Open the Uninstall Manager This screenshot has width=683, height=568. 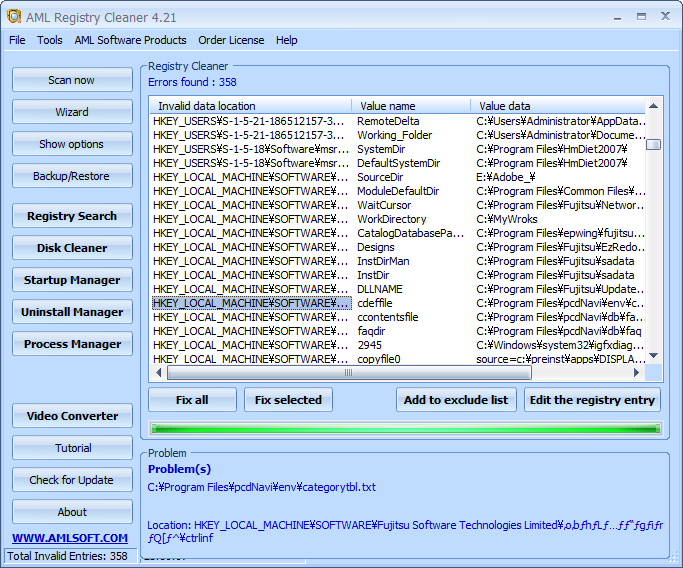point(72,312)
